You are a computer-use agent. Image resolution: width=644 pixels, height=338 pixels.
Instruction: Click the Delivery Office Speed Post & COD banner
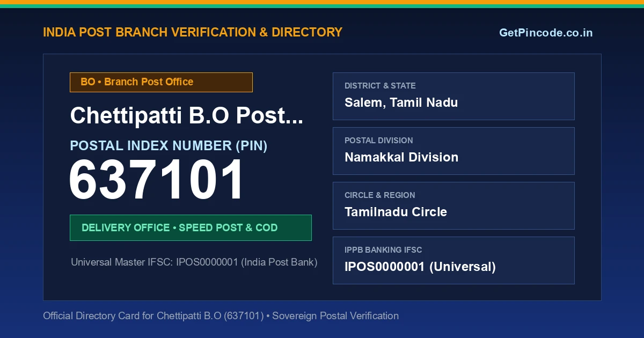coord(191,227)
